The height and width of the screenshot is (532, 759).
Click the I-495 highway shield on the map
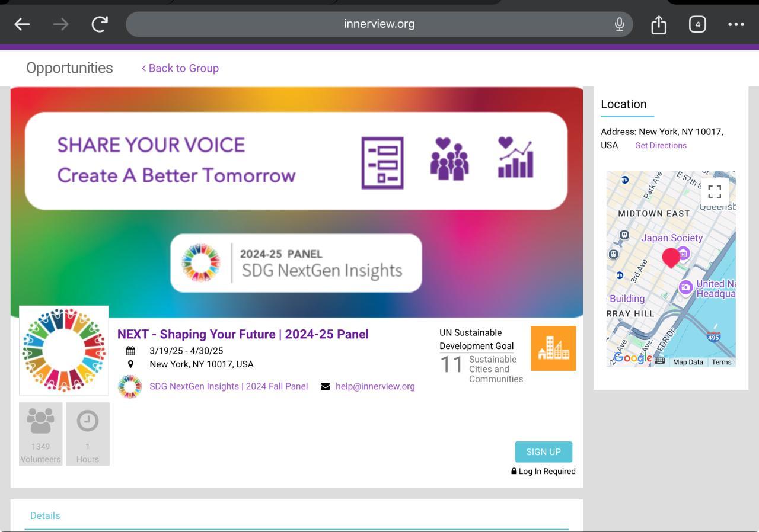pyautogui.click(x=714, y=337)
